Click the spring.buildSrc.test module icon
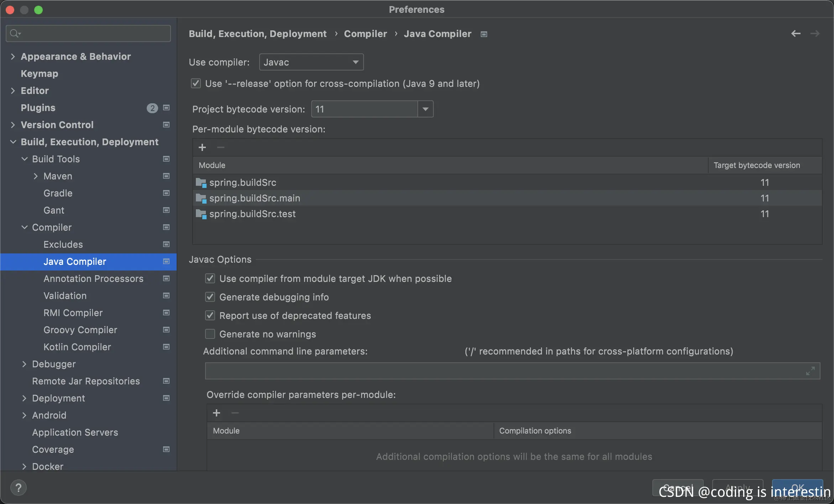The height and width of the screenshot is (504, 834). pos(201,214)
